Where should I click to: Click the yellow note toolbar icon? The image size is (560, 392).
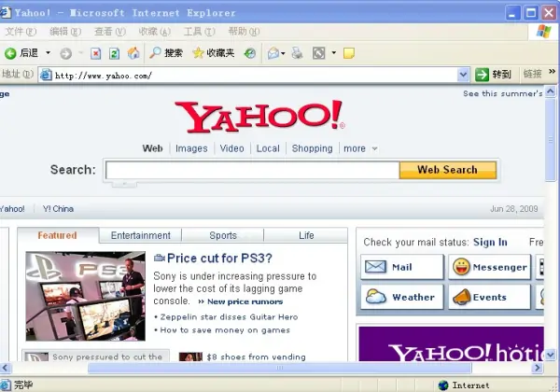click(348, 53)
